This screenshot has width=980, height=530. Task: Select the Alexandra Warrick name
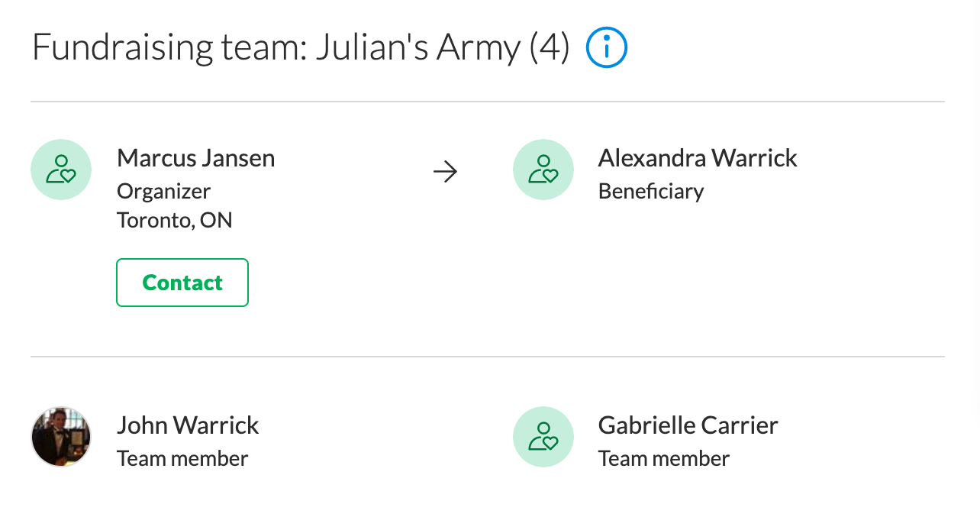pos(698,158)
